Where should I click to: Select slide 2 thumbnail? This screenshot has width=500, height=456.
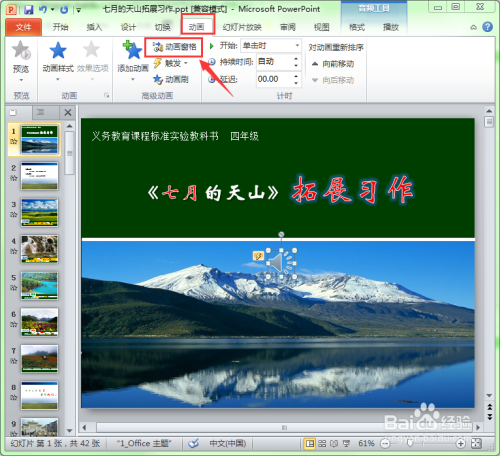(x=39, y=176)
